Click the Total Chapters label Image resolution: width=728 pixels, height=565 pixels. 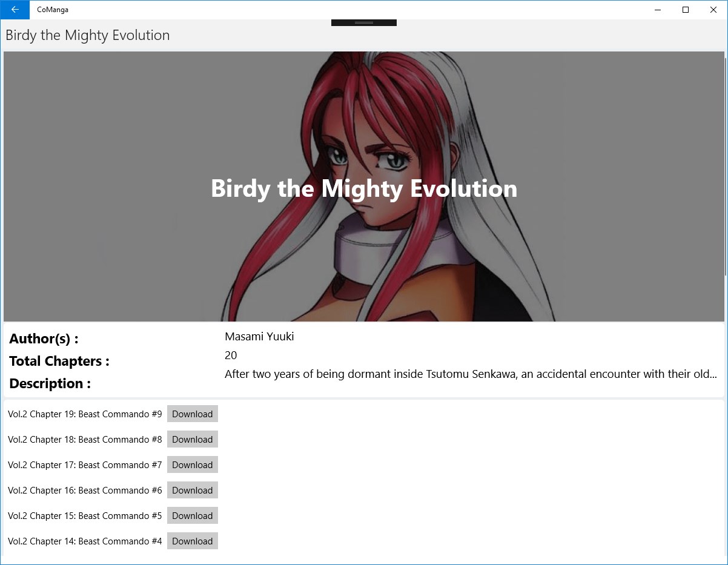[x=59, y=361]
